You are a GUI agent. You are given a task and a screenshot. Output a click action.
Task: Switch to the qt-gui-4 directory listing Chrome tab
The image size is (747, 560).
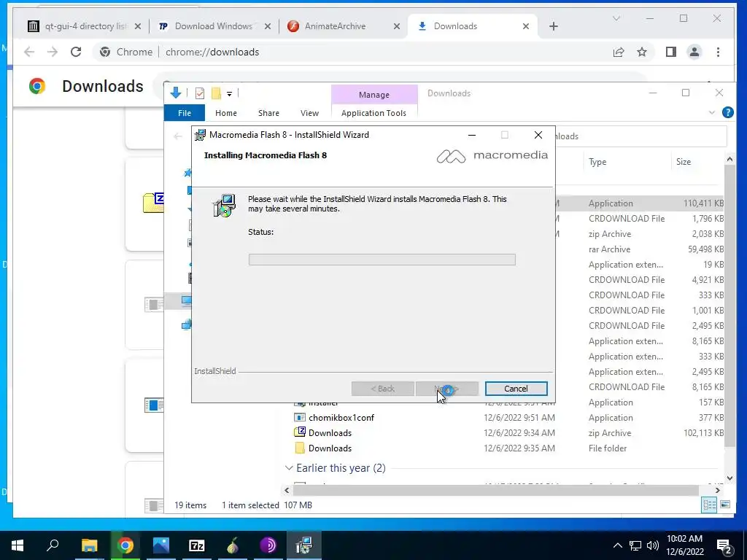85,26
